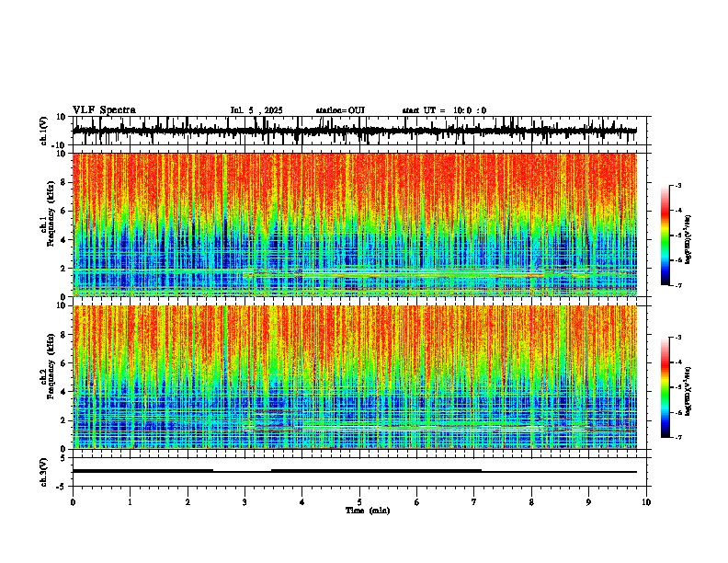Click the "station=OUJ" header text

pos(340,110)
